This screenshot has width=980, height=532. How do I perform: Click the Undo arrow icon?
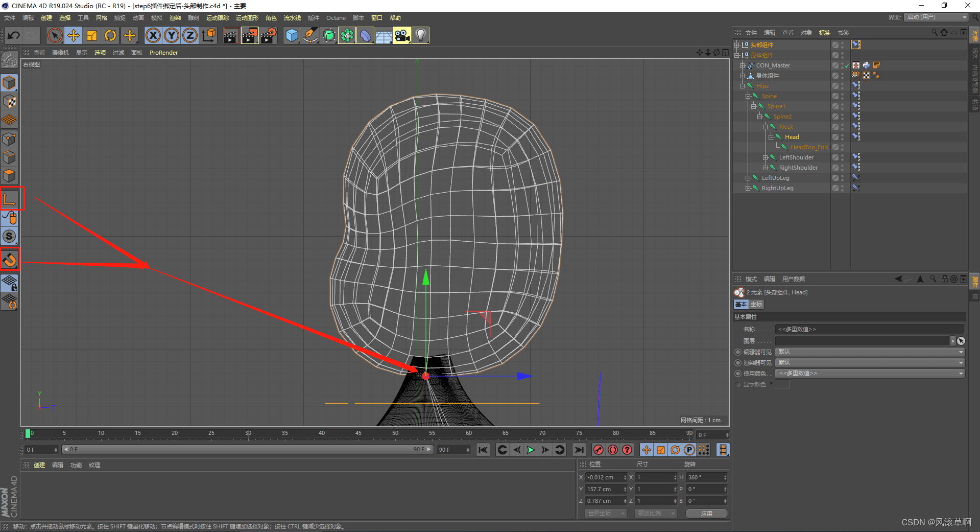pos(14,35)
